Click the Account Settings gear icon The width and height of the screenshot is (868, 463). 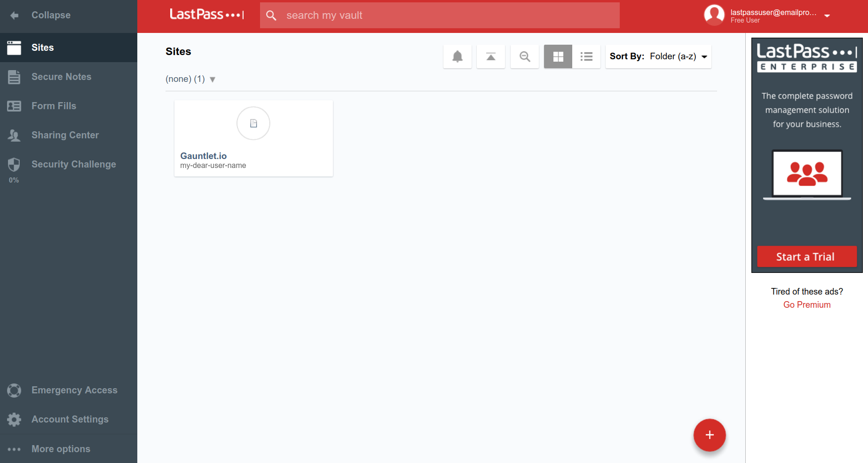pos(14,420)
